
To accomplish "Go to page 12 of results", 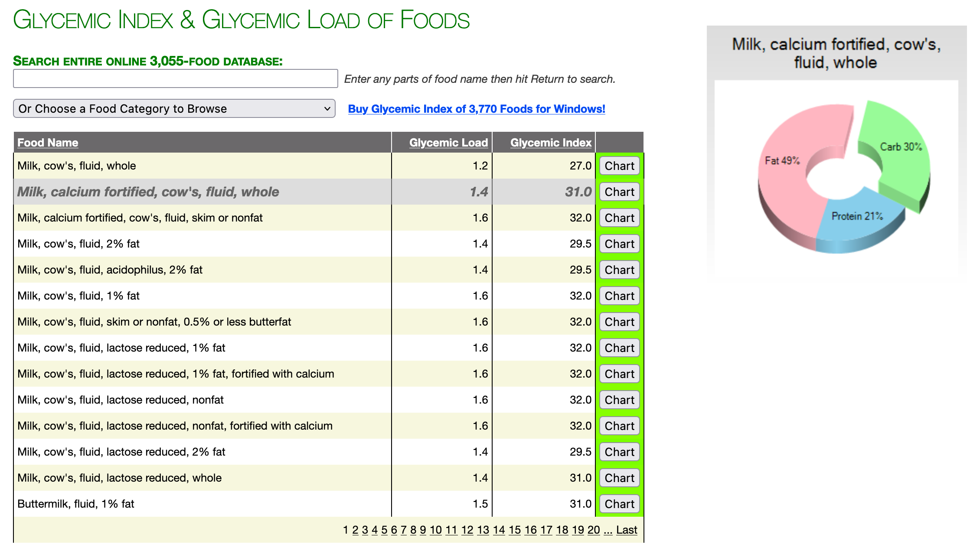I will [x=467, y=530].
